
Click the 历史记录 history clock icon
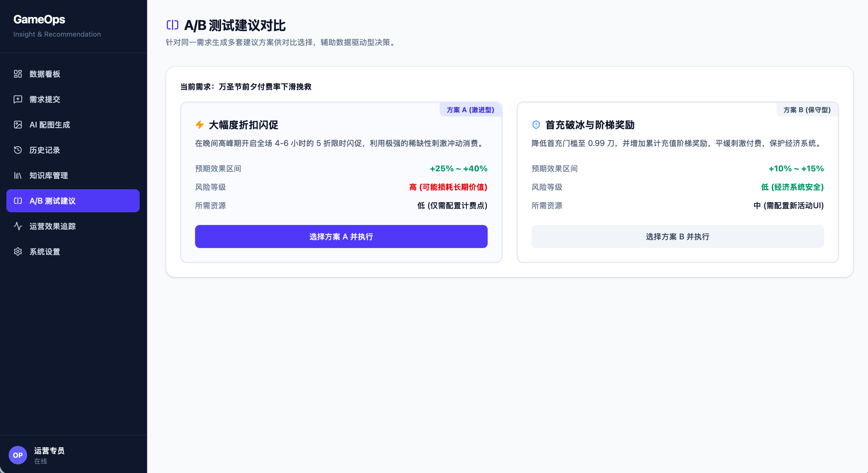coord(18,150)
